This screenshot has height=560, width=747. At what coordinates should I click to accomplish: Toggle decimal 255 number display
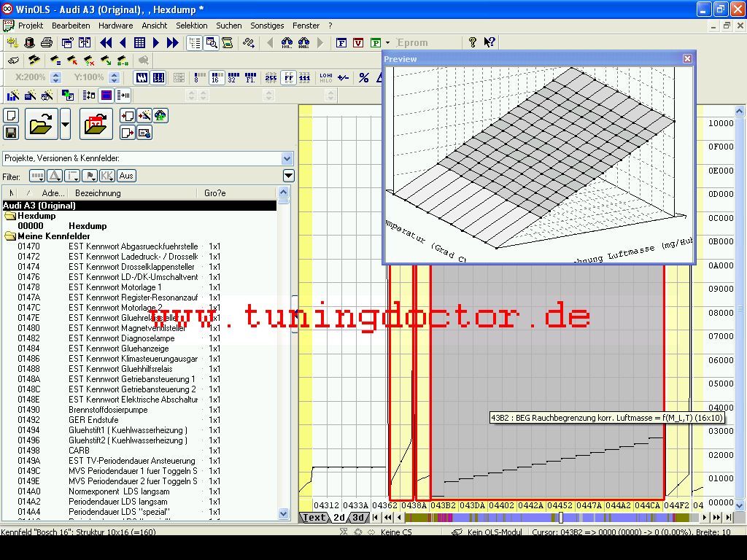coord(271,77)
